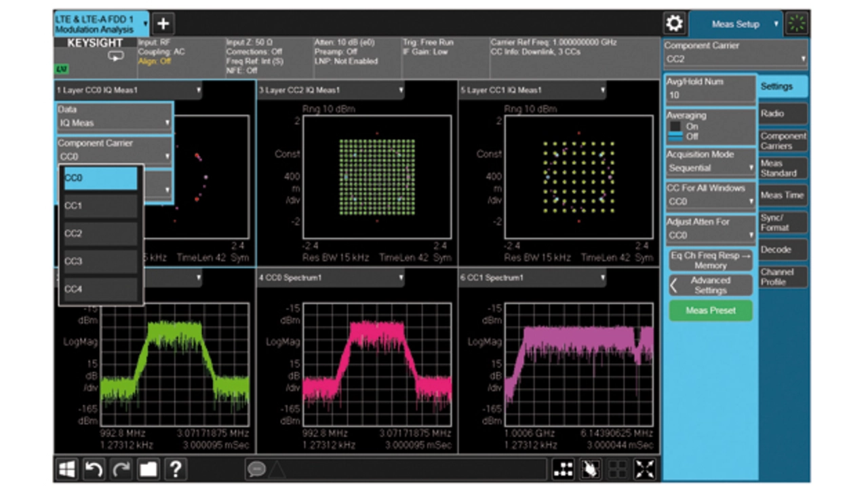Click the full screen expand arrows icon
The width and height of the screenshot is (868, 488).
point(645,469)
